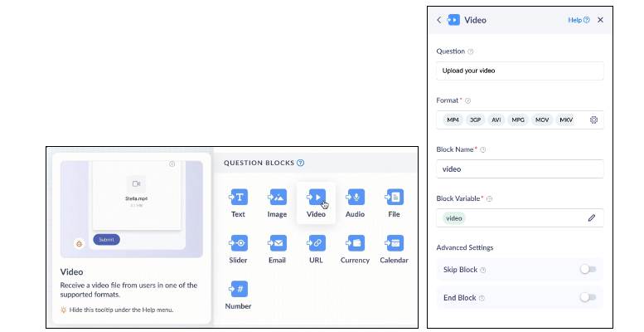Pick the Slider question block
The image size is (644, 332).
pos(238,243)
